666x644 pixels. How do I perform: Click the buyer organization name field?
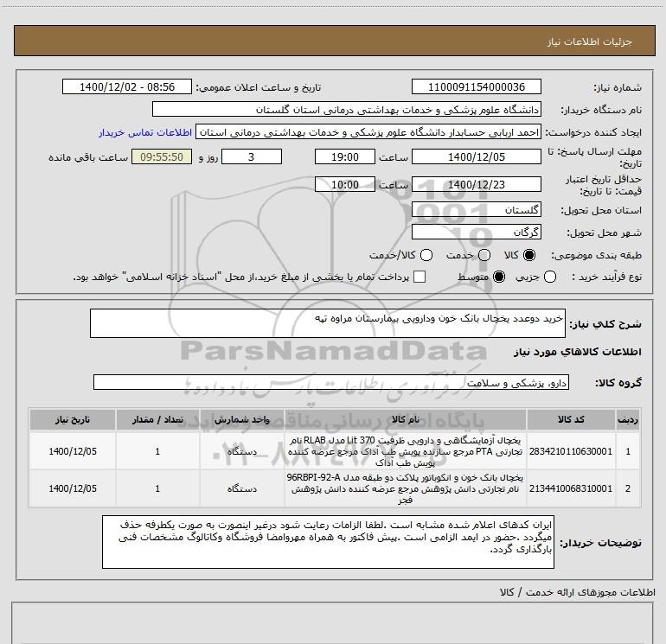(x=347, y=110)
